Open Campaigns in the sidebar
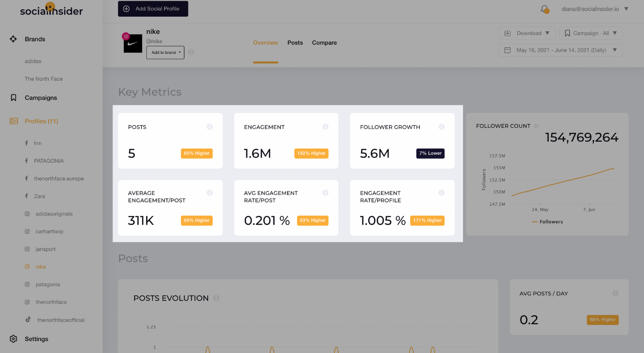644x353 pixels. pyautogui.click(x=41, y=98)
